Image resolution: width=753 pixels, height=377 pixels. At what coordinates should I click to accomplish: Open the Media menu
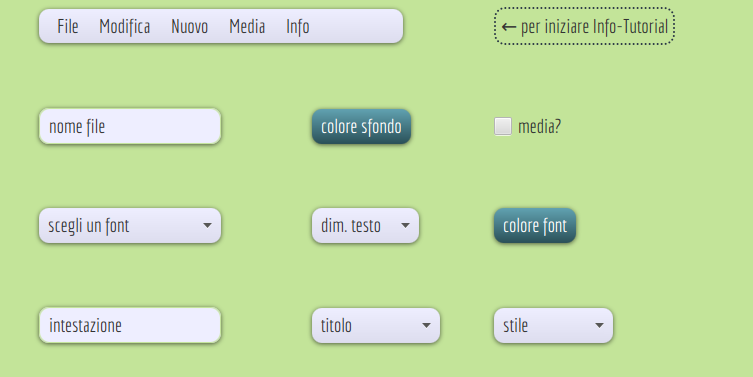(247, 26)
